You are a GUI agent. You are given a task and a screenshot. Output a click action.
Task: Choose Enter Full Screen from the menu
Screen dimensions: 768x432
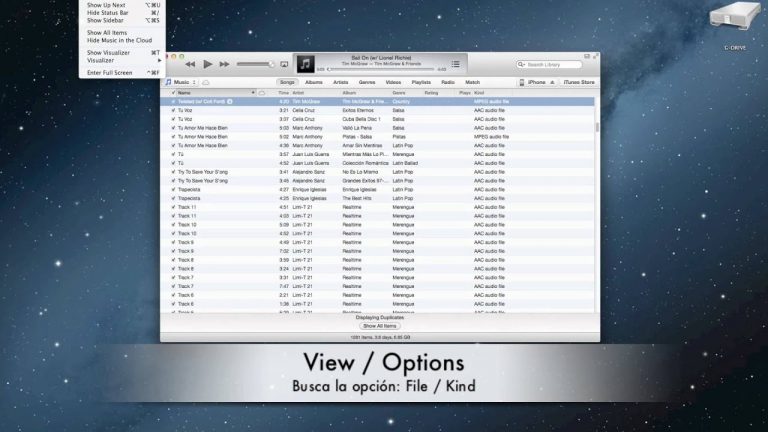point(109,72)
